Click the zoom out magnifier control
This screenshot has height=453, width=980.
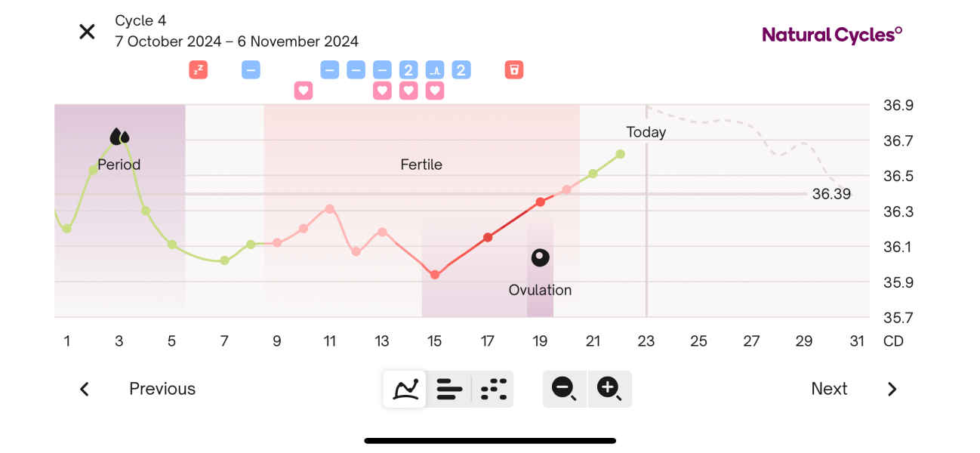coord(564,389)
